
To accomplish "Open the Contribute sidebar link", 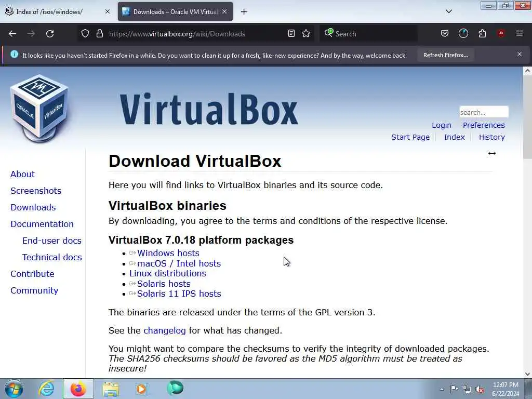I will pos(32,274).
